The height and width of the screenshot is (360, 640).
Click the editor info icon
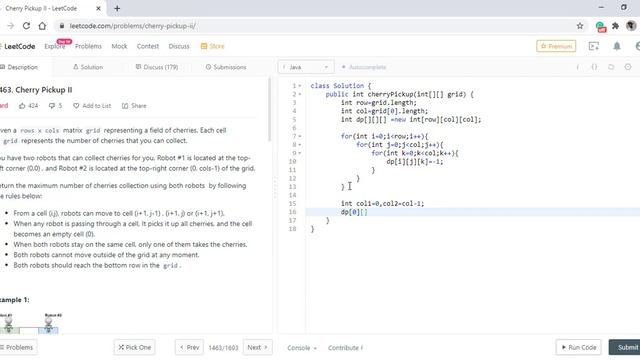pyautogui.click(x=578, y=67)
